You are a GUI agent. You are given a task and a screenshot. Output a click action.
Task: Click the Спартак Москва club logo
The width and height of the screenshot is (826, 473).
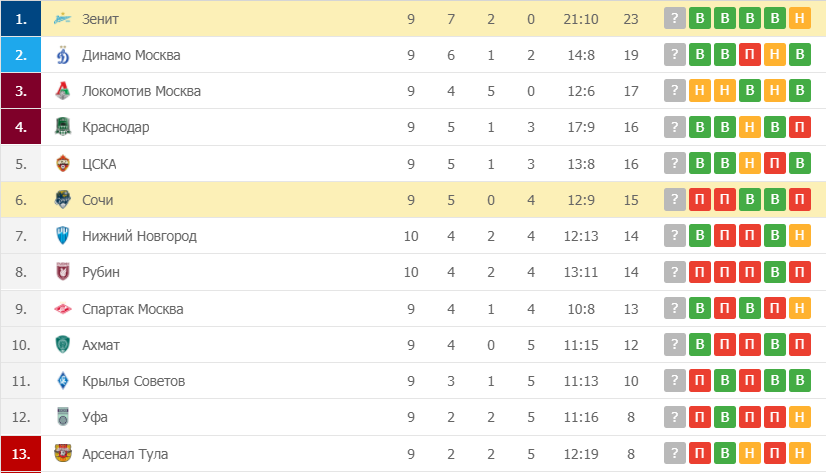(x=63, y=309)
